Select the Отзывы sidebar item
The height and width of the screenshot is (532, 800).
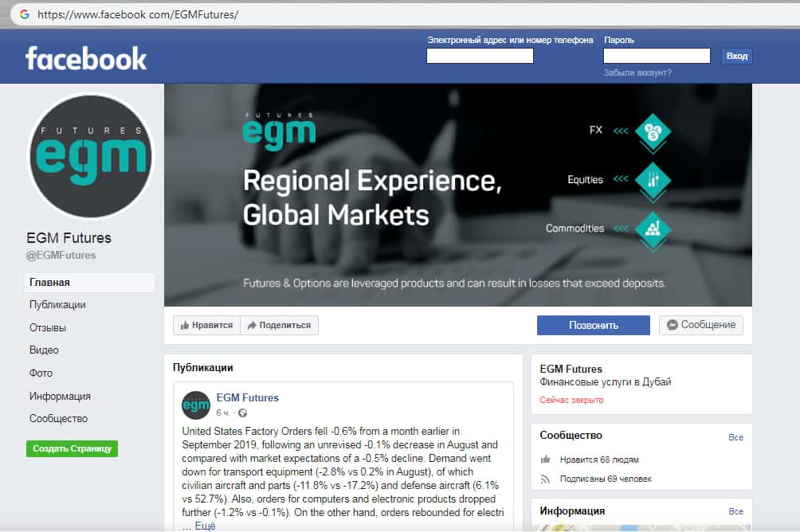pyautogui.click(x=48, y=327)
